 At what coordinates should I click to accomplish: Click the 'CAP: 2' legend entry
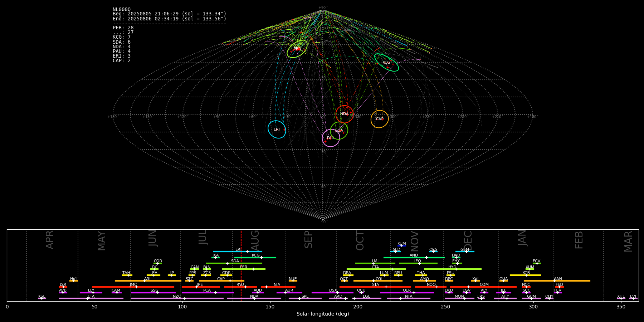[122, 60]
